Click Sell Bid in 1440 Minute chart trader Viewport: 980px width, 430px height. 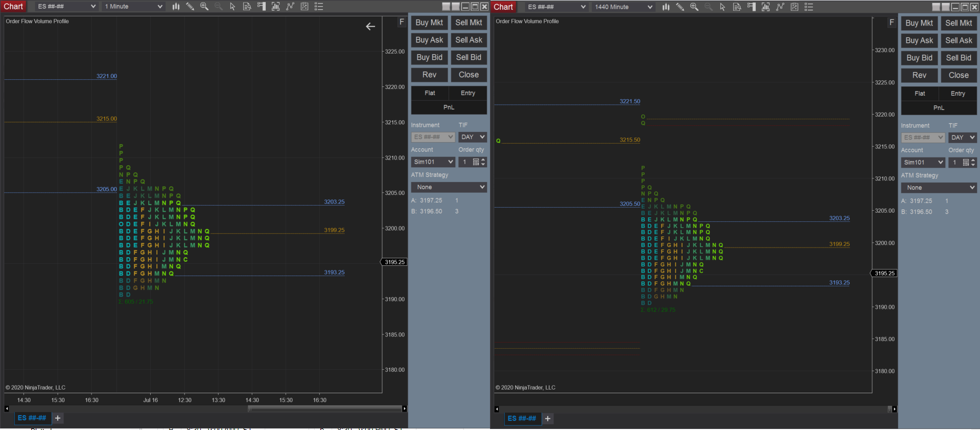(x=959, y=58)
